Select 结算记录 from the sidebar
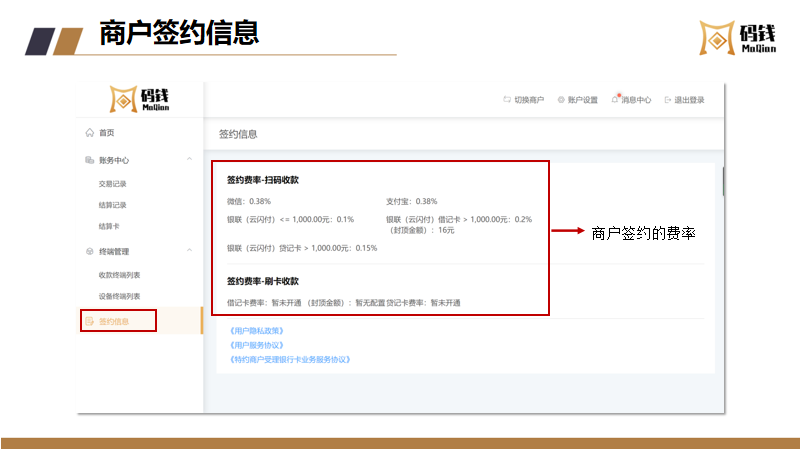 (113, 205)
